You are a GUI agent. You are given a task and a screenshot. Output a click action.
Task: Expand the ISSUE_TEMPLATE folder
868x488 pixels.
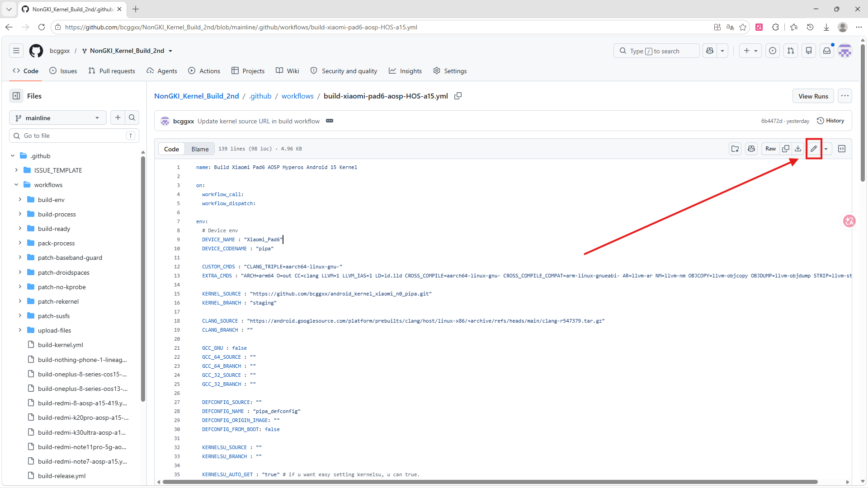(16, 170)
